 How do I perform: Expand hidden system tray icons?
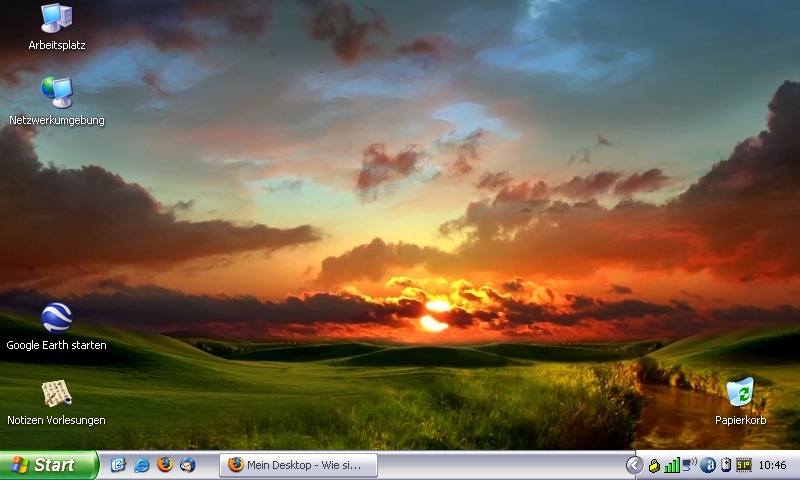coord(633,465)
